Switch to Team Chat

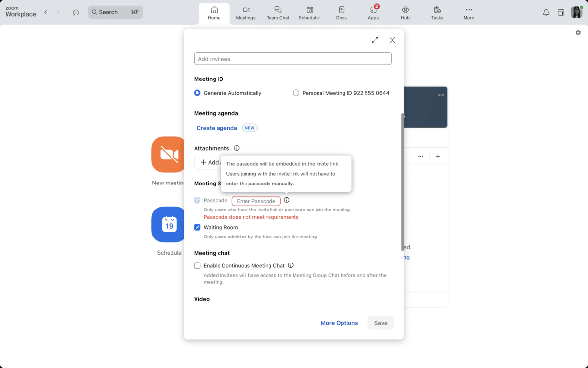point(278,12)
